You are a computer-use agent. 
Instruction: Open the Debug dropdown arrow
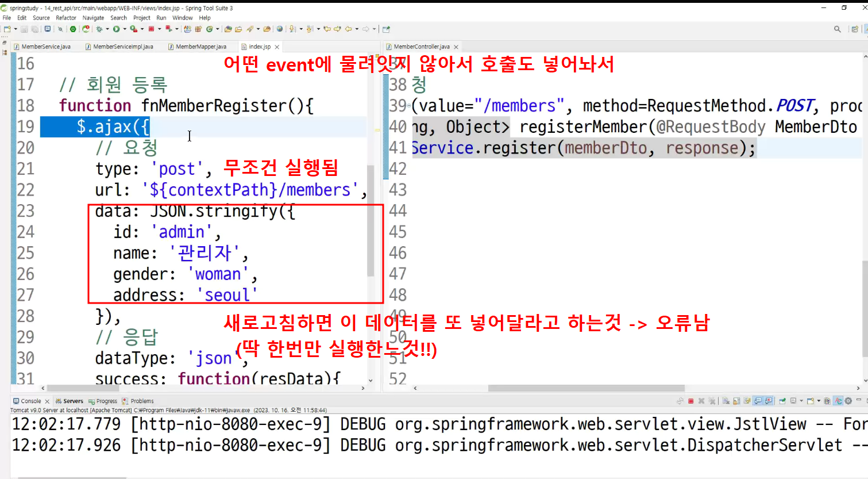pos(107,29)
